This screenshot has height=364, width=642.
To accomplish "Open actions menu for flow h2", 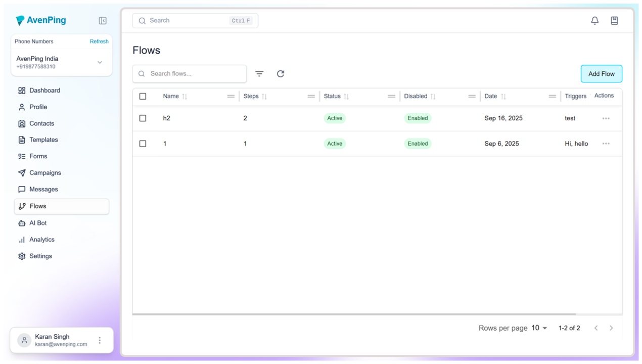I will pyautogui.click(x=606, y=118).
